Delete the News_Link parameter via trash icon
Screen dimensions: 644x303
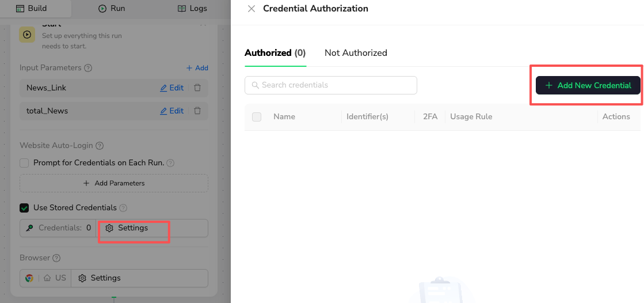(197, 88)
